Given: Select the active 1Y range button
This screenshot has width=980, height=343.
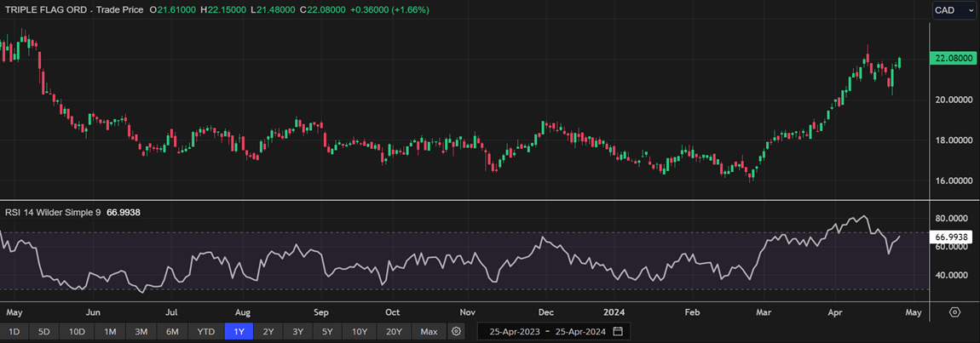Looking at the screenshot, I should click(239, 331).
